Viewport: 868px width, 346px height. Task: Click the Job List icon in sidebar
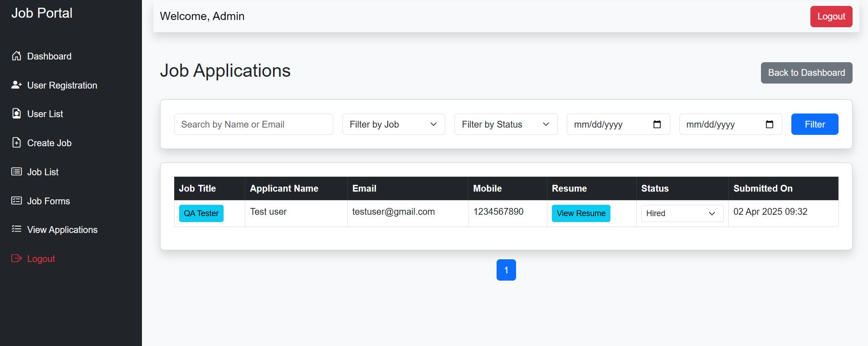click(16, 172)
